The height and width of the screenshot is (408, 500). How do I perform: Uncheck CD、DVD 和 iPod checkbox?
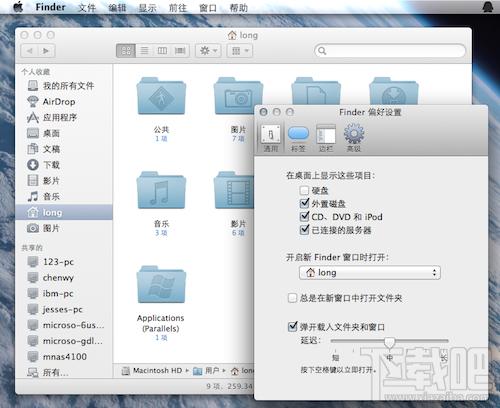point(304,217)
